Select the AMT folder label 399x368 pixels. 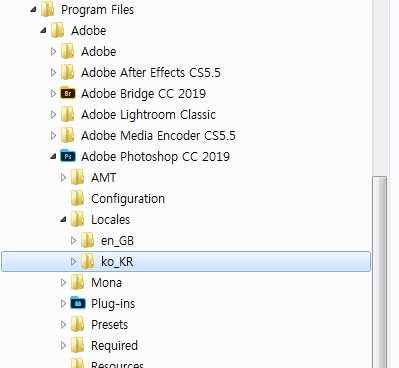click(x=103, y=177)
